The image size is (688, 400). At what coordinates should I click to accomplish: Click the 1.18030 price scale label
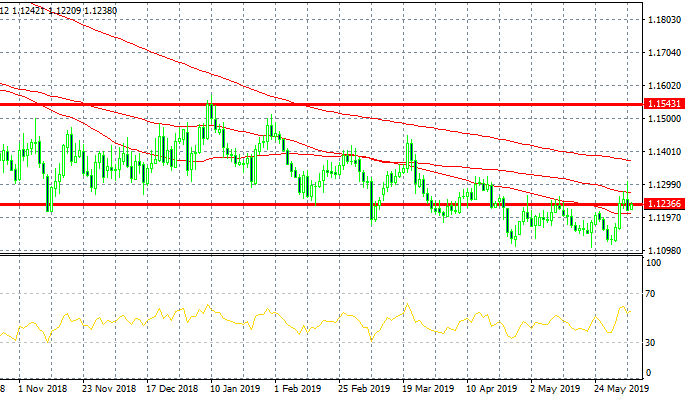663,20
